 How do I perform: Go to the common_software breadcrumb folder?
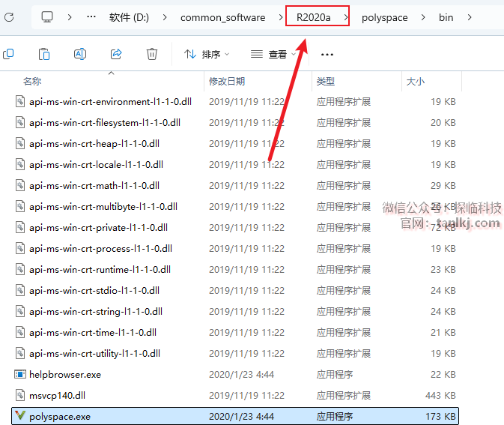pyautogui.click(x=222, y=17)
